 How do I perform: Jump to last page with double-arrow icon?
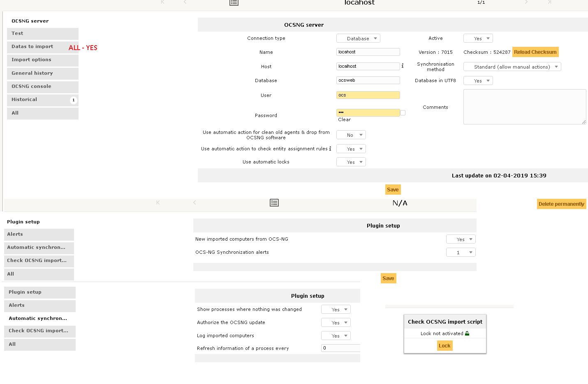point(550,3)
